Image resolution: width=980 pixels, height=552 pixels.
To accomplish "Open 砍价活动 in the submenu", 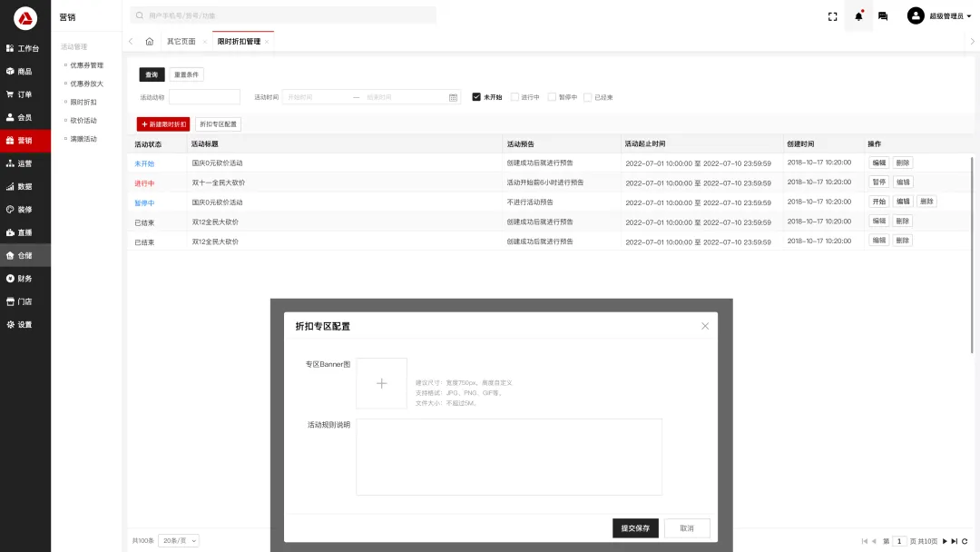I will tap(83, 121).
